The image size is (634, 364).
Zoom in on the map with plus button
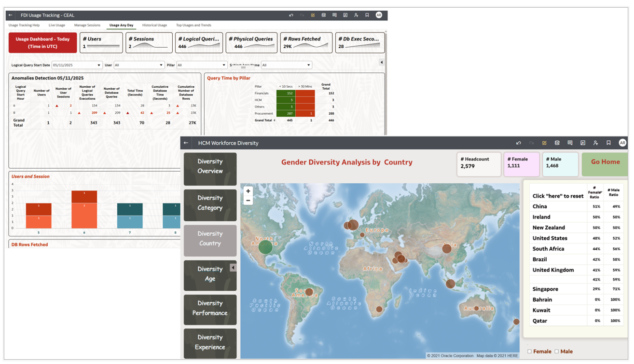pyautogui.click(x=248, y=191)
